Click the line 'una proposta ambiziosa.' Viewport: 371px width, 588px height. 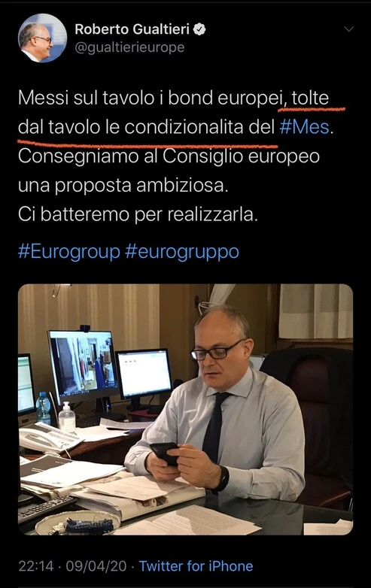click(x=123, y=185)
